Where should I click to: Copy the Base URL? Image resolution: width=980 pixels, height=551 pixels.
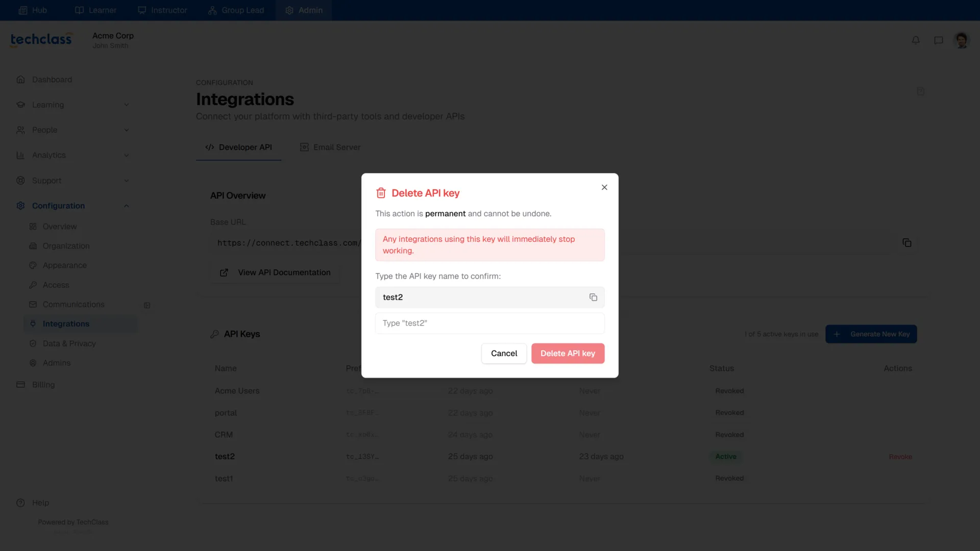click(906, 243)
